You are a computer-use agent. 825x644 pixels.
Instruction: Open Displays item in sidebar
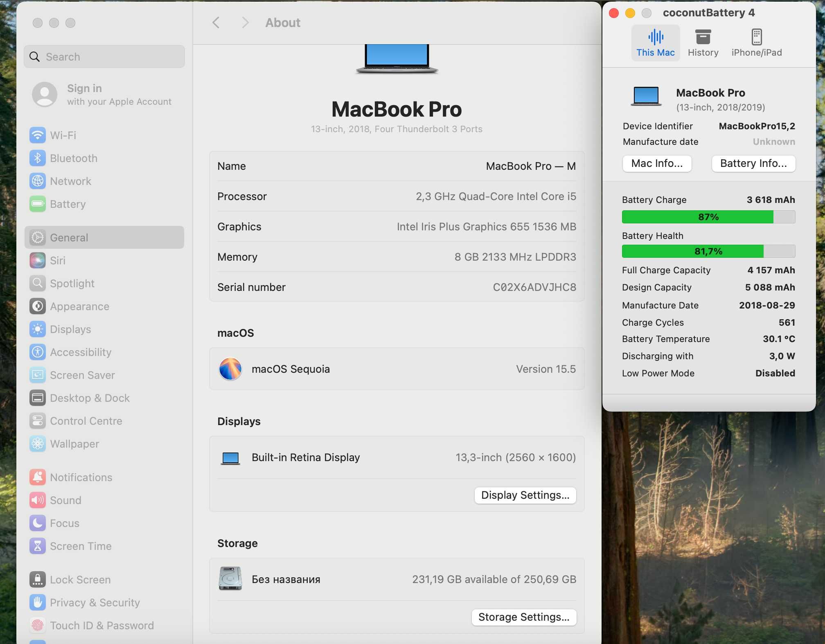coord(104,329)
